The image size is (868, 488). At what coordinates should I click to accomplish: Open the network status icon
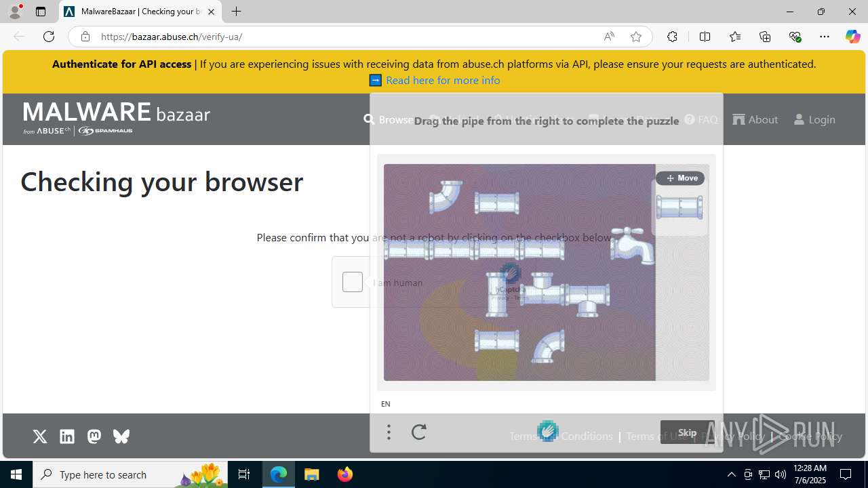coord(764,474)
